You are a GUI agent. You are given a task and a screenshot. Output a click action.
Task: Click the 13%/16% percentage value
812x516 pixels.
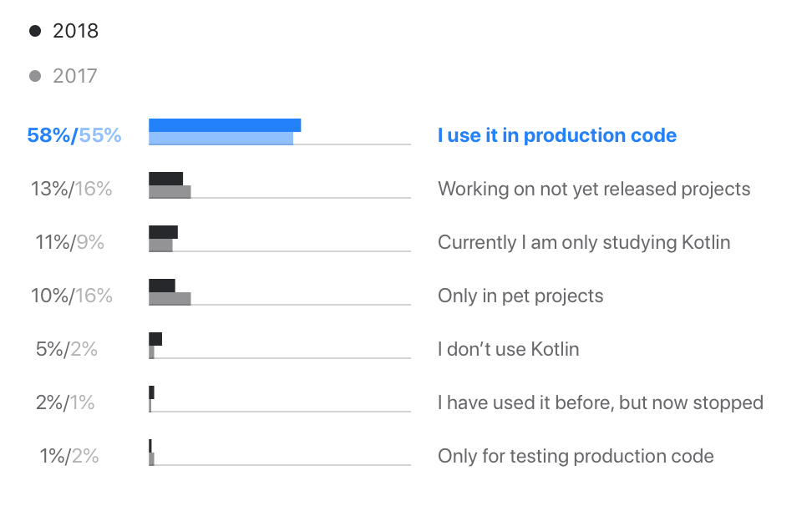click(71, 189)
